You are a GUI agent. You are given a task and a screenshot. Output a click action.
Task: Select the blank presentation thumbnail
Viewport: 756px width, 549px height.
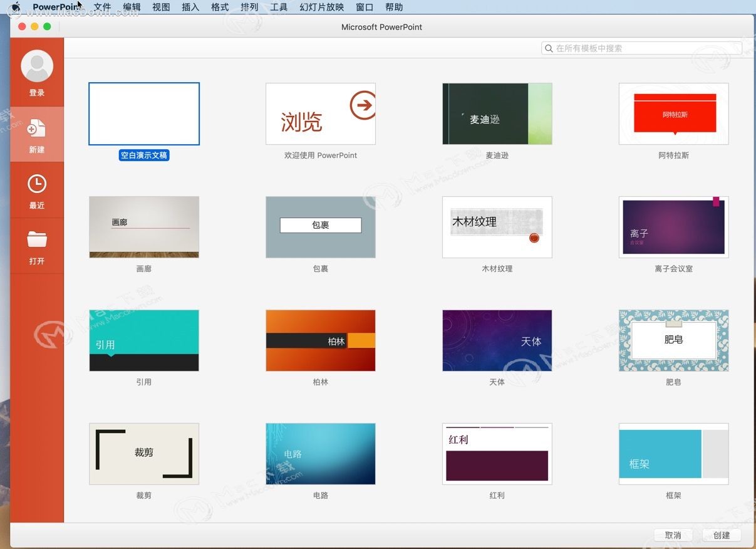point(144,113)
